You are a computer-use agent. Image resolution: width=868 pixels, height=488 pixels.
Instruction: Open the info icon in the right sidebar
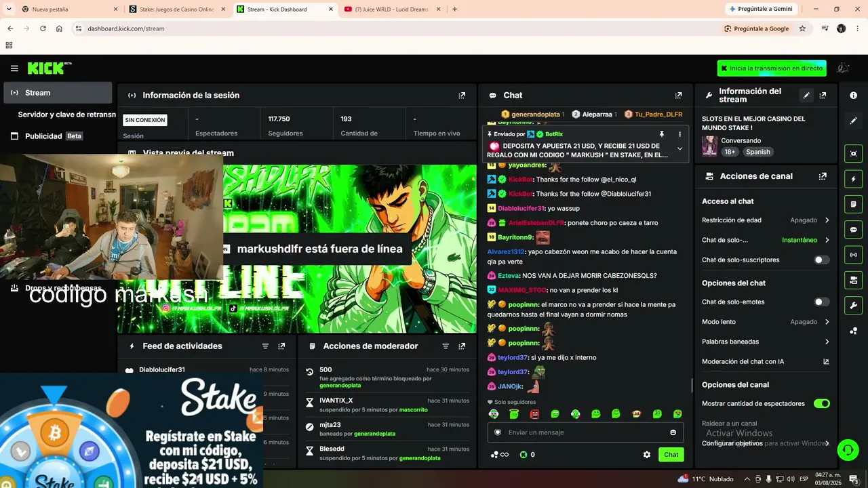pyautogui.click(x=853, y=96)
